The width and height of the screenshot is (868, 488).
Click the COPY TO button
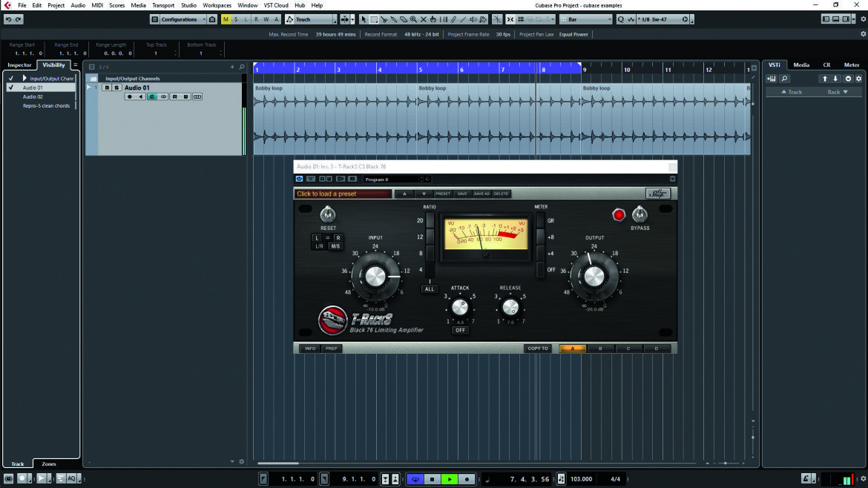pos(538,349)
